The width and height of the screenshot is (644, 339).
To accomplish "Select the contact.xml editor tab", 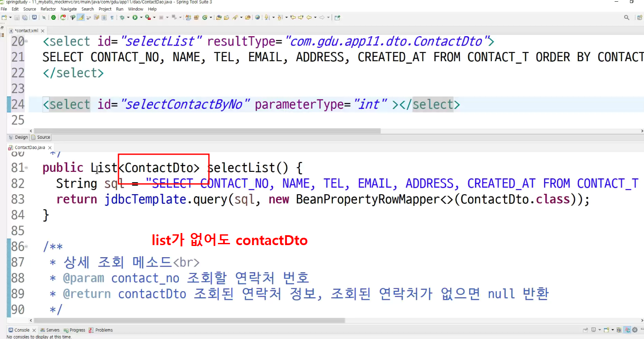I will (x=27, y=31).
